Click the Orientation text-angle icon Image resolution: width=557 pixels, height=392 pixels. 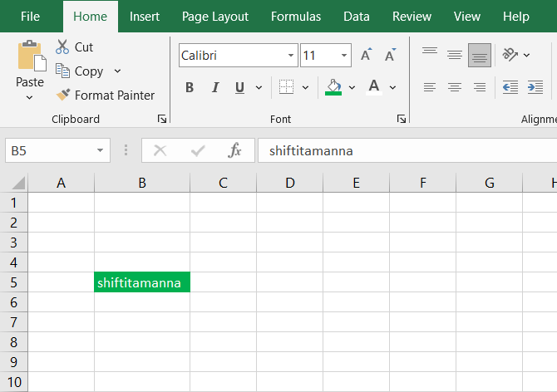click(510, 55)
